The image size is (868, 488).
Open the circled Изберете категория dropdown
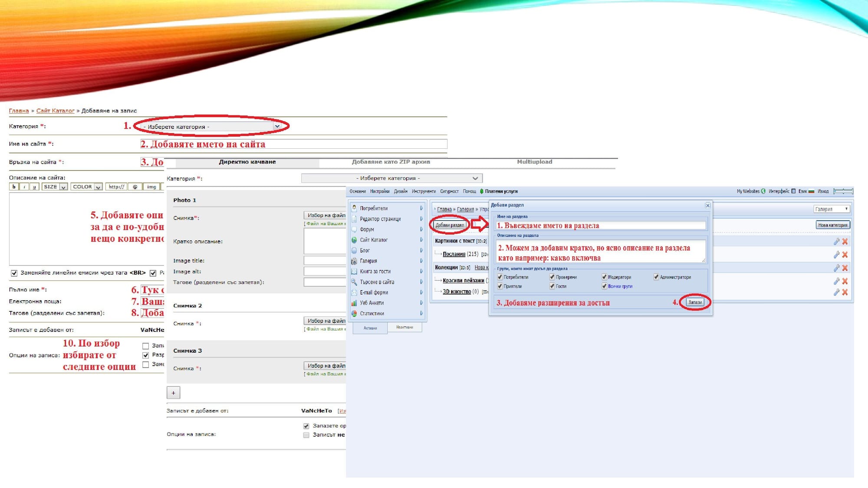211,127
